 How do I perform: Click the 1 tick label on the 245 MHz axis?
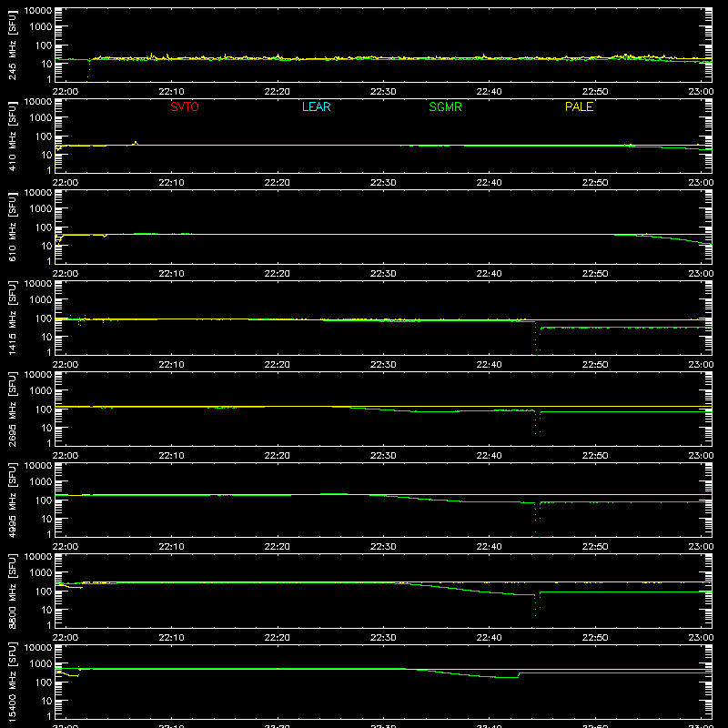tap(49, 79)
